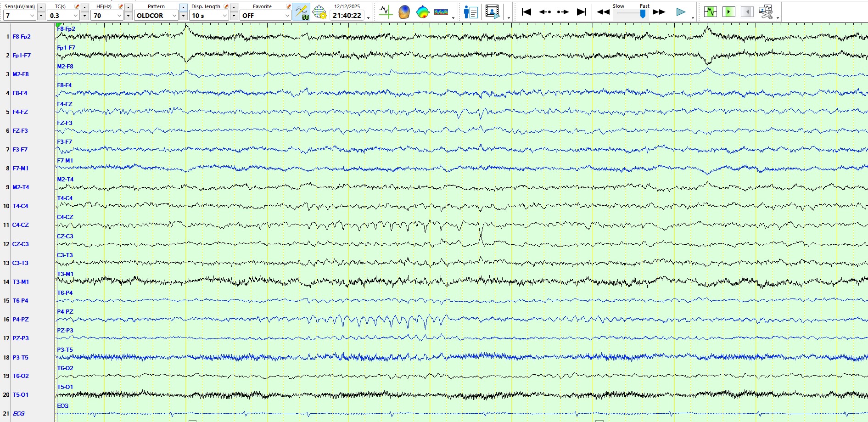Skip to the end of the recording
The image size is (868, 422).
click(582, 12)
